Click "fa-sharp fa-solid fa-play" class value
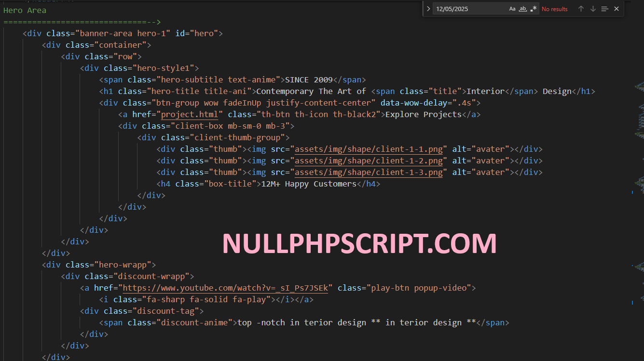This screenshot has width=644, height=361. [x=206, y=299]
